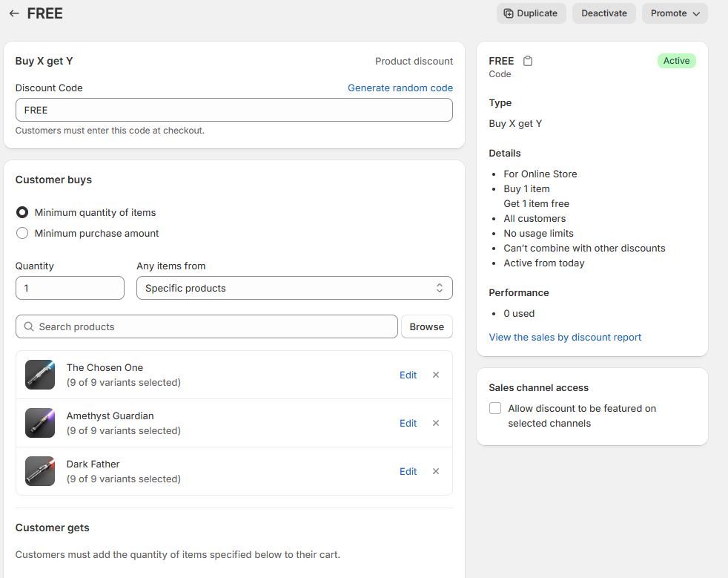Remove Amethyst Guardian from the list

tap(436, 423)
